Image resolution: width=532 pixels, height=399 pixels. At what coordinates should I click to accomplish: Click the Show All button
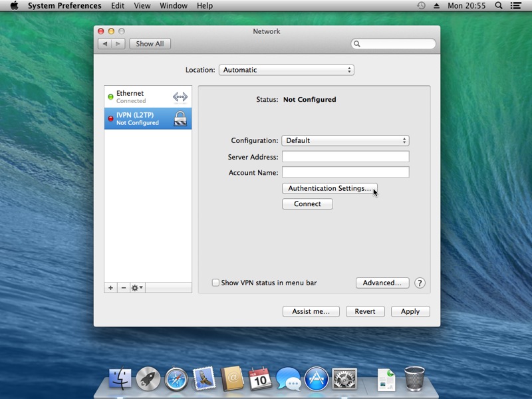150,44
